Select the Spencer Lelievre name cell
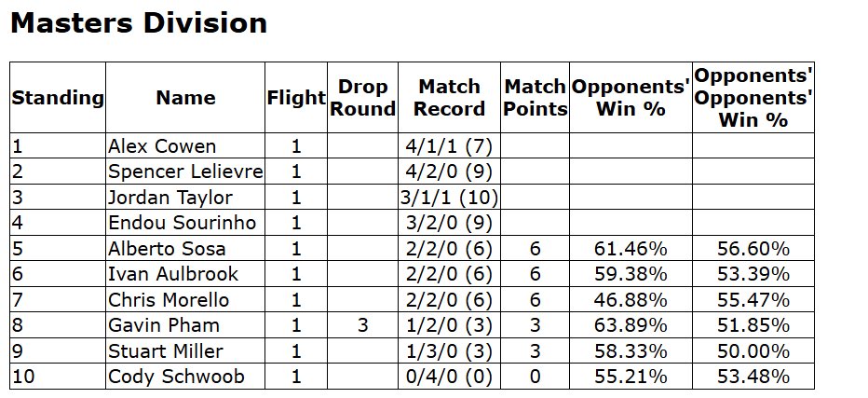Screen dimensions: 868x398 pos(185,172)
